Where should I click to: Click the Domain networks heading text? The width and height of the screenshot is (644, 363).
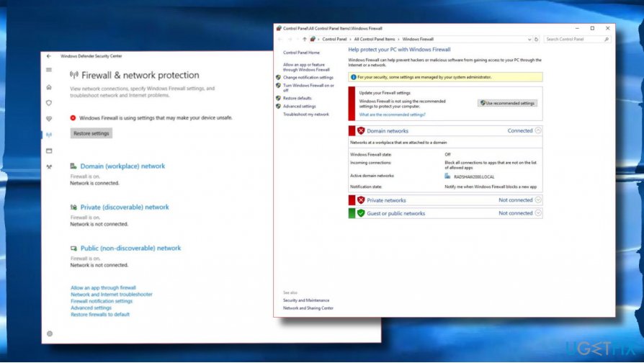coord(388,130)
